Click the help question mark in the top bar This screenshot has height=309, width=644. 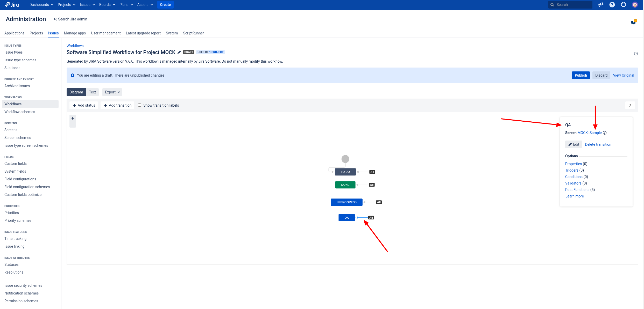pos(612,5)
